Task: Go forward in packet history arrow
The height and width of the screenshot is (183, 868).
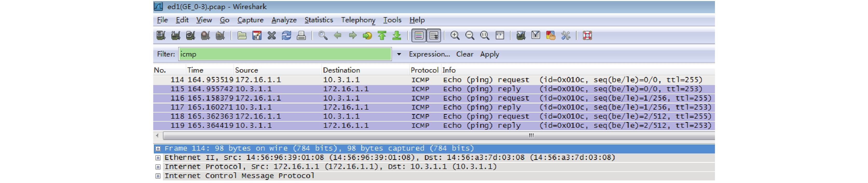Action: (x=353, y=35)
